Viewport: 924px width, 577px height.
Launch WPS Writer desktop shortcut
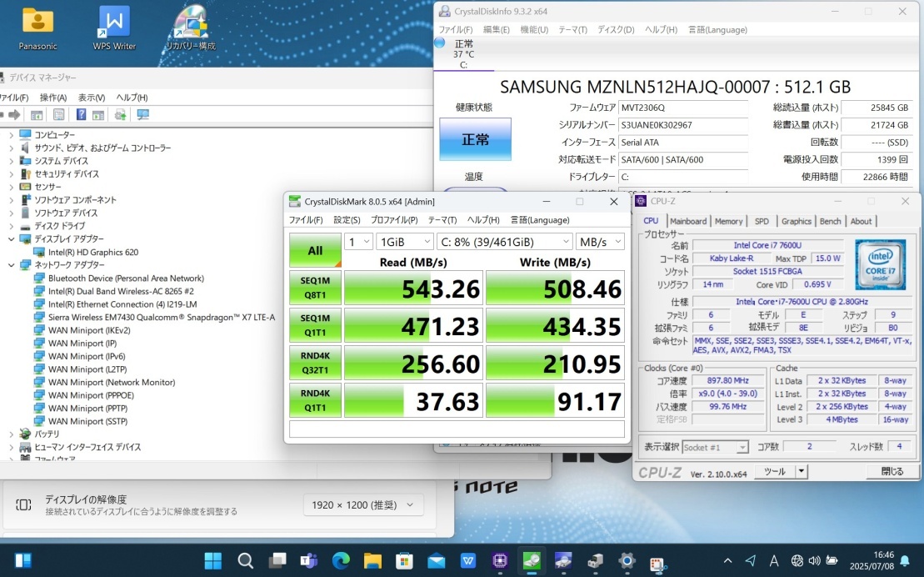[114, 28]
